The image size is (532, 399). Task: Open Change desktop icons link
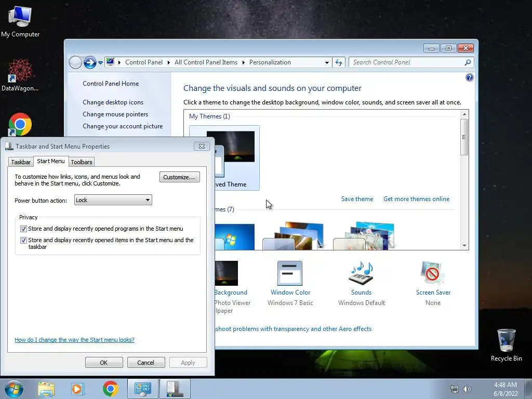point(113,102)
